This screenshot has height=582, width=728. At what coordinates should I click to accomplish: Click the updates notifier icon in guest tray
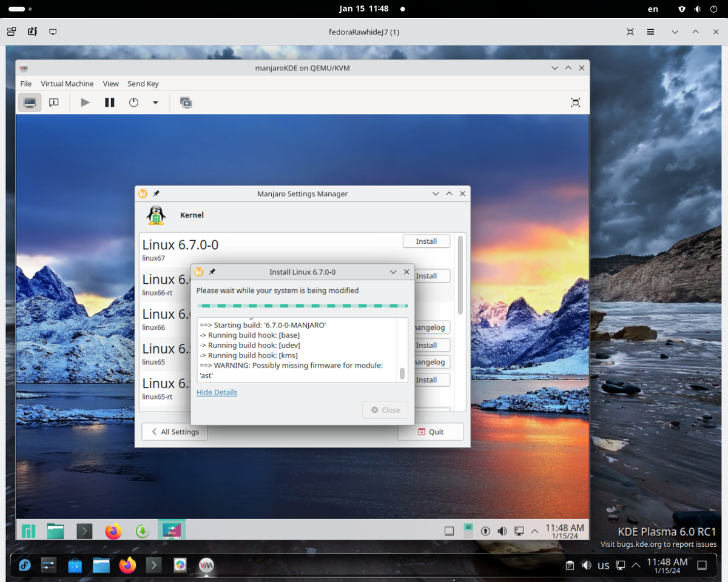tap(485, 531)
